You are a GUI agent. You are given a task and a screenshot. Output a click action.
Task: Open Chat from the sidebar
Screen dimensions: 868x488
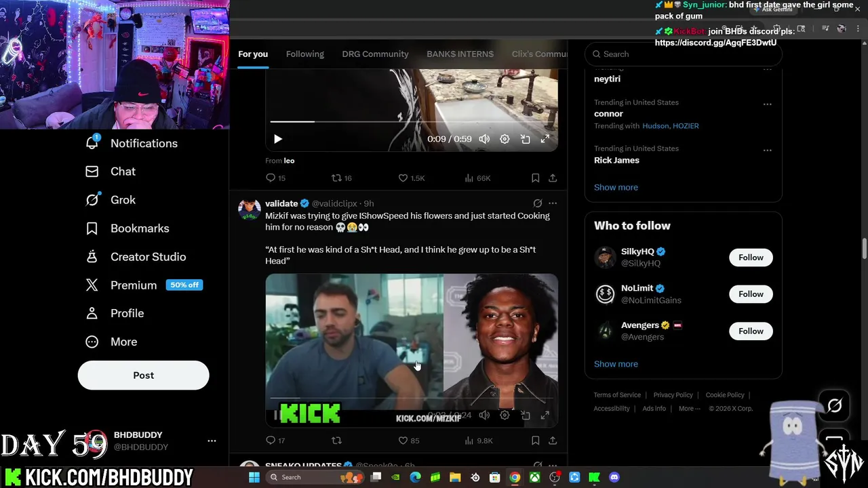(x=111, y=171)
